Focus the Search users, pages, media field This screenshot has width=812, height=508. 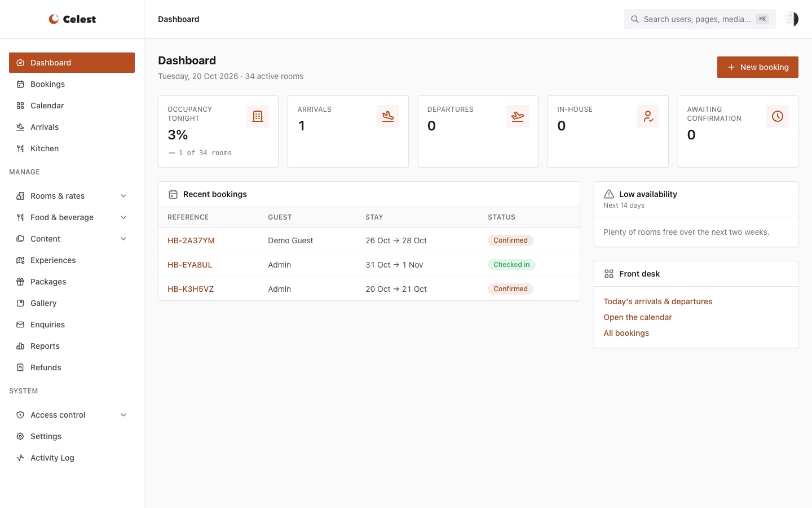pyautogui.click(x=700, y=19)
